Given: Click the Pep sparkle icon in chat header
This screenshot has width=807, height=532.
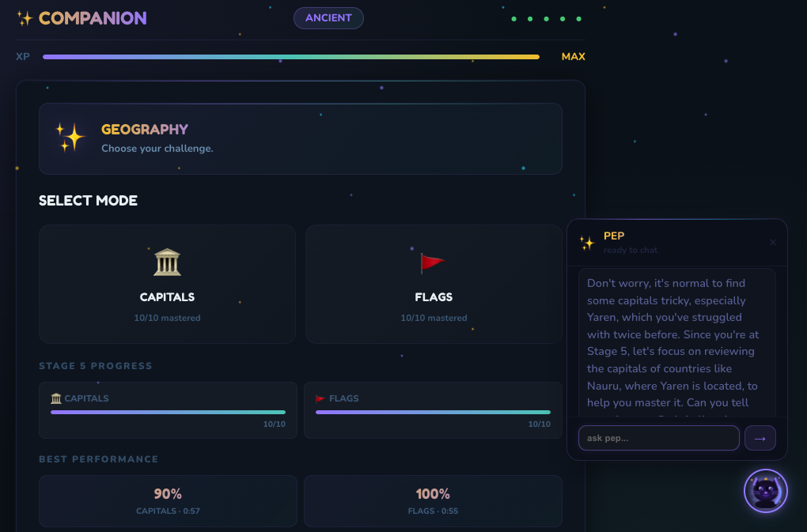Looking at the screenshot, I should pyautogui.click(x=586, y=243).
